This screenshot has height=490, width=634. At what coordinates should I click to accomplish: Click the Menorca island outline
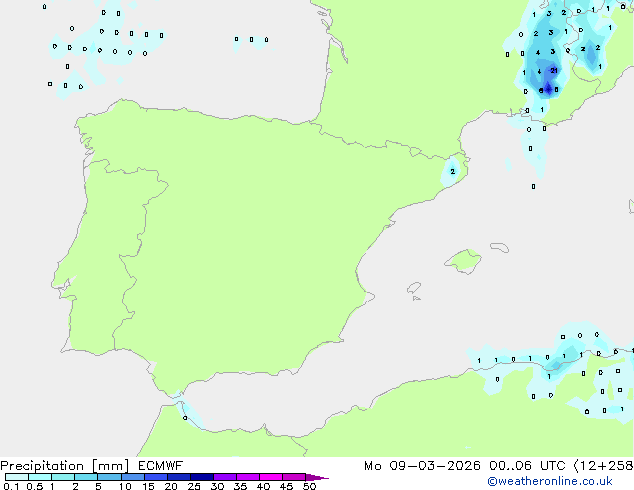499,247
